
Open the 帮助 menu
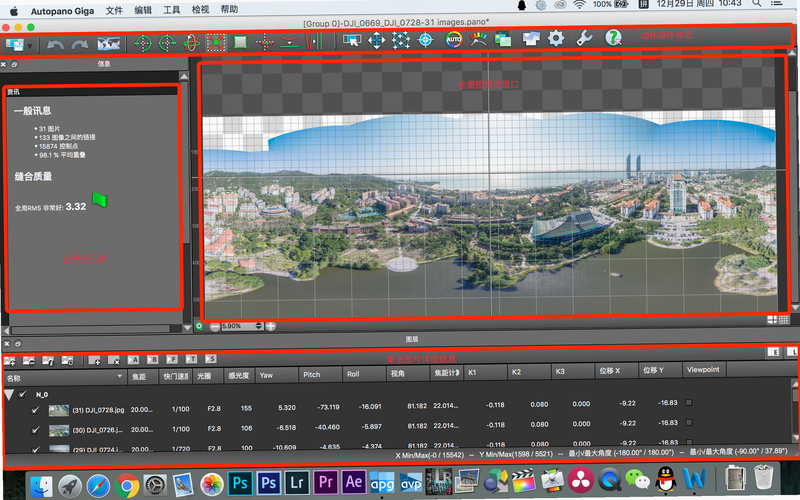coord(229,9)
